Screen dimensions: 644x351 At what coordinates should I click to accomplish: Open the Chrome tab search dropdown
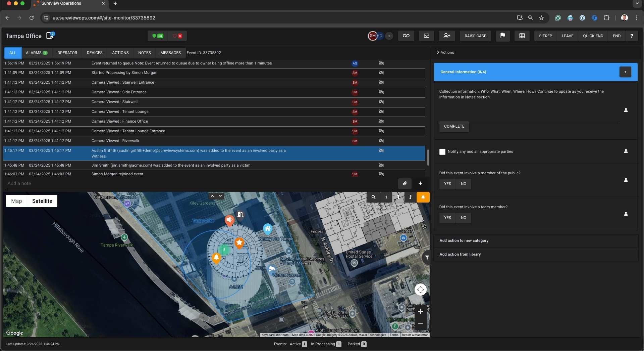637,4
